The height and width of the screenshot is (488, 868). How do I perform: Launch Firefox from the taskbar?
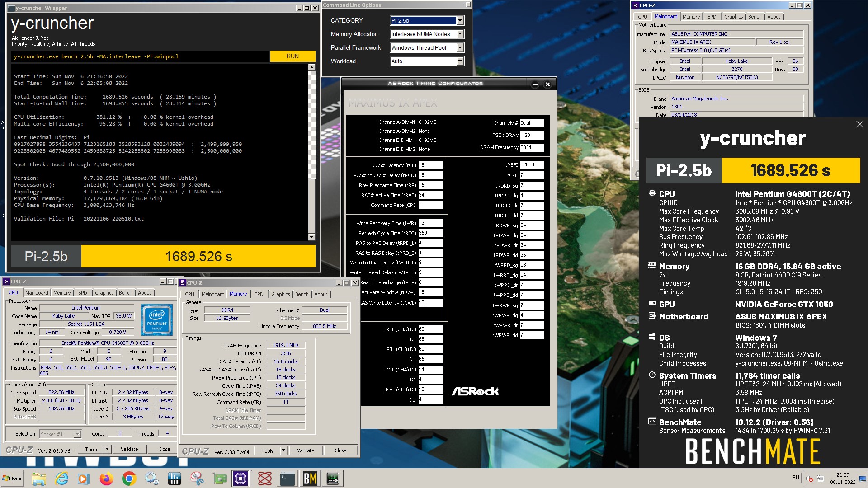tap(106, 479)
